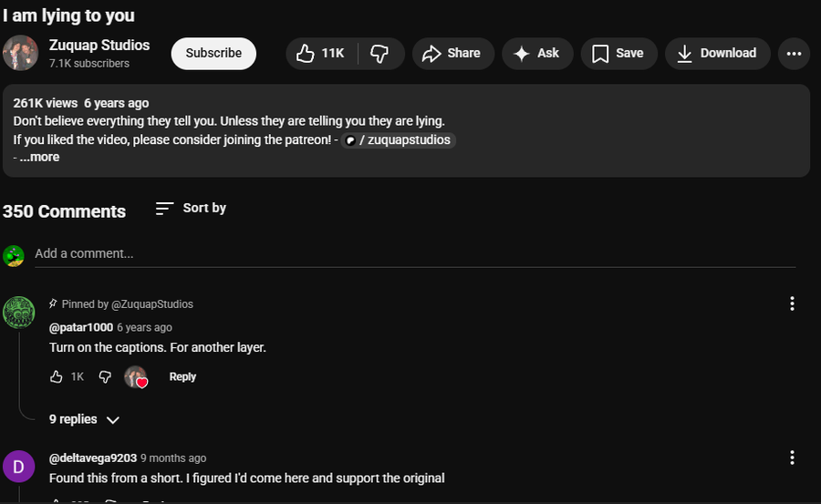Dislike the comment by patar1000

point(105,377)
